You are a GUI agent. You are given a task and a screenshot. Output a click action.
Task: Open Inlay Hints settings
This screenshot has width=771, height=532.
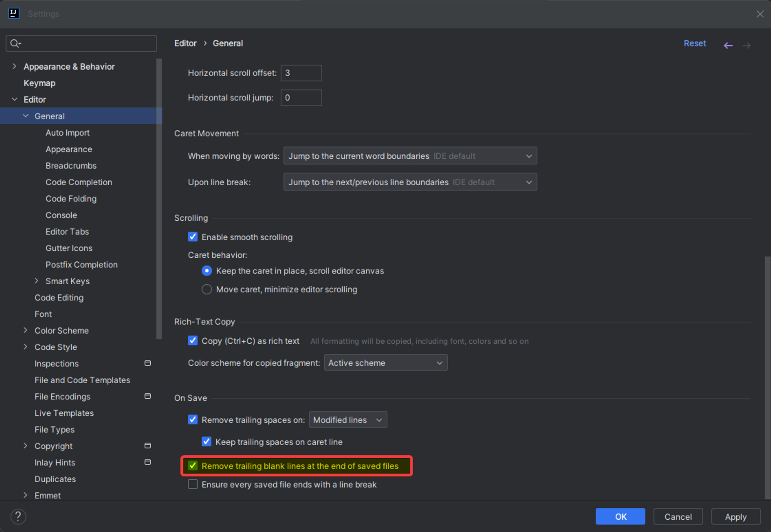(55, 462)
